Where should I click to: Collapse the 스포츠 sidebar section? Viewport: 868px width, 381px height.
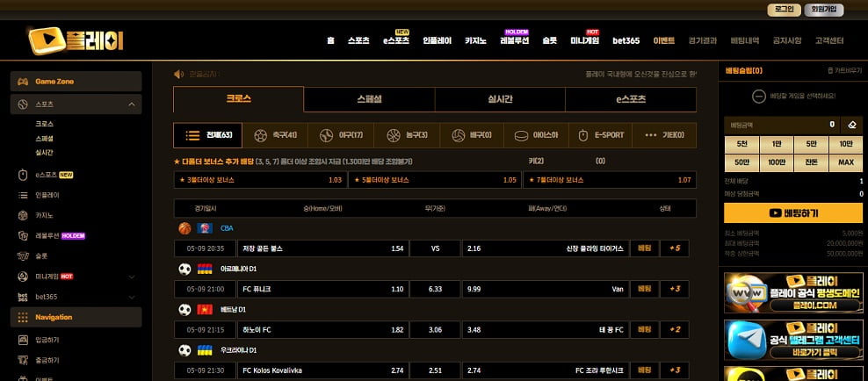pyautogui.click(x=131, y=104)
